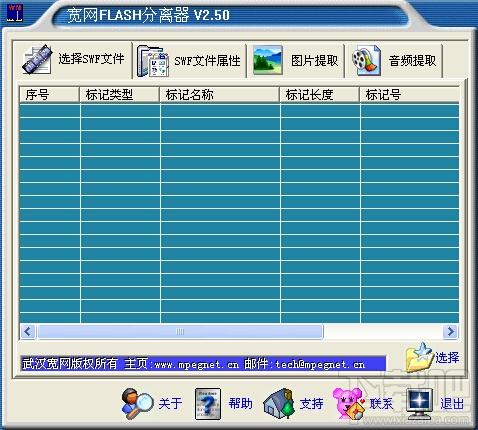Click the 标记名称 column header

(x=219, y=95)
